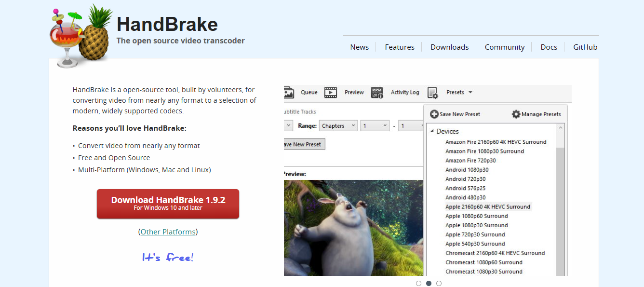Click the "It's free!" text
The height and width of the screenshot is (287, 644).
(x=168, y=257)
